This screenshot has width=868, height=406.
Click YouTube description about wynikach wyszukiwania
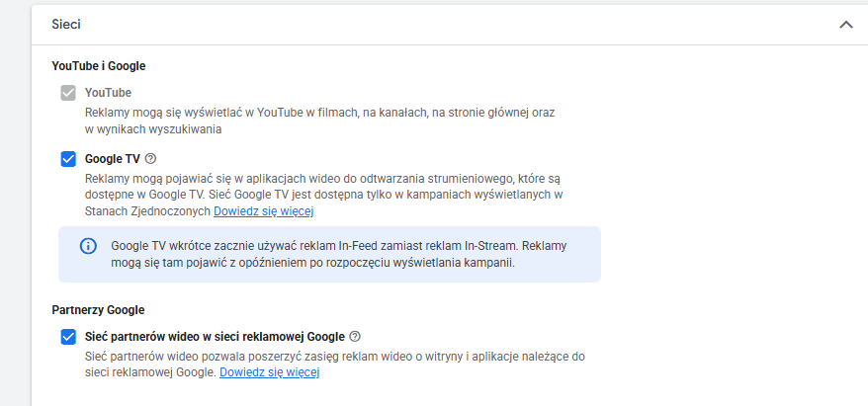[x=152, y=128]
